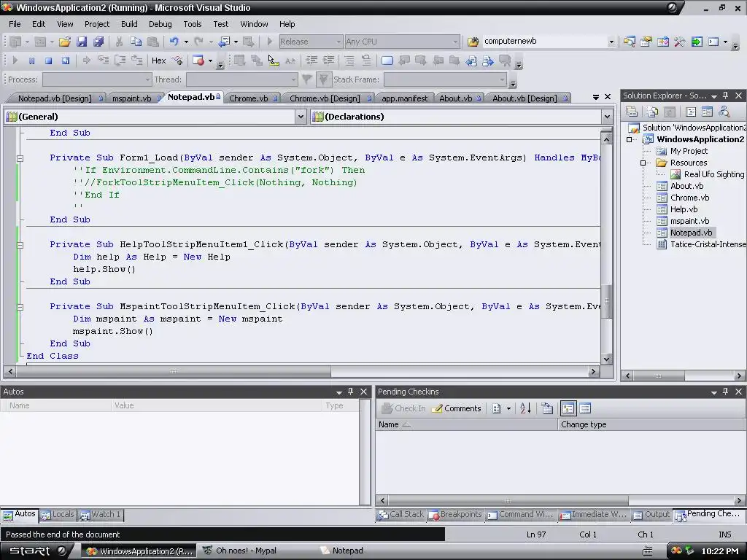Switch to Notepad in the taskbar
The image size is (747, 560).
point(341,551)
